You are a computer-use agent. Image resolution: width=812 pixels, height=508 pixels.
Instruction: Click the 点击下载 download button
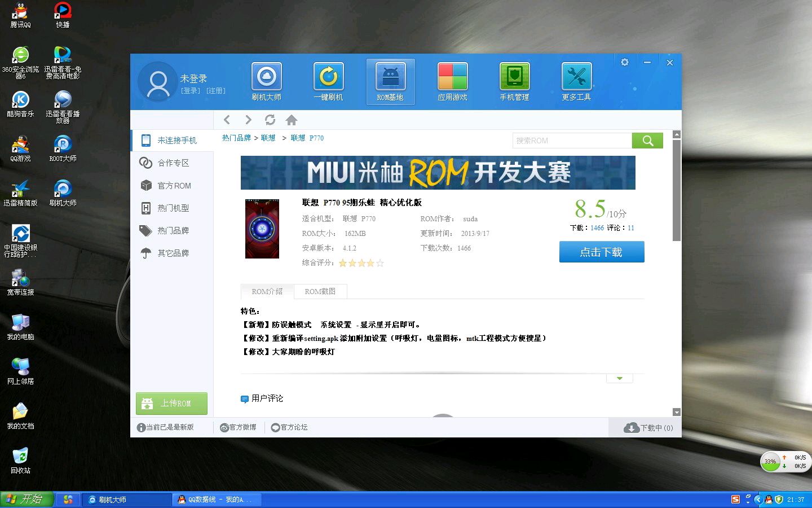[x=602, y=252]
